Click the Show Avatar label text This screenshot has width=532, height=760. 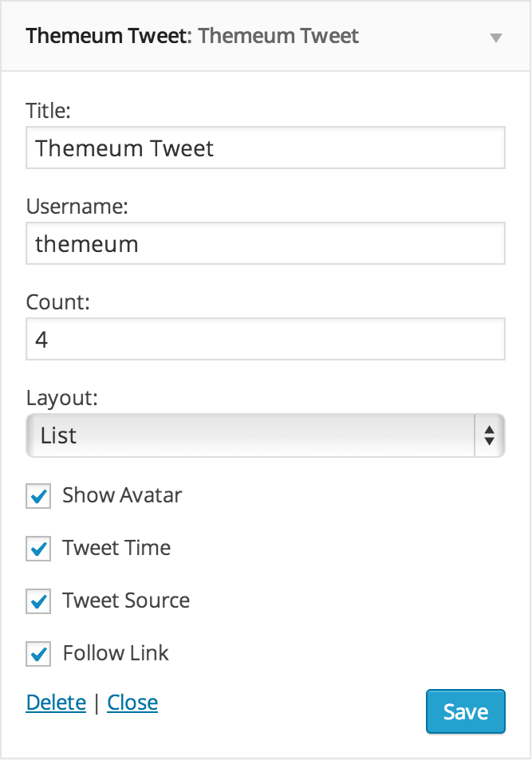[x=122, y=495]
